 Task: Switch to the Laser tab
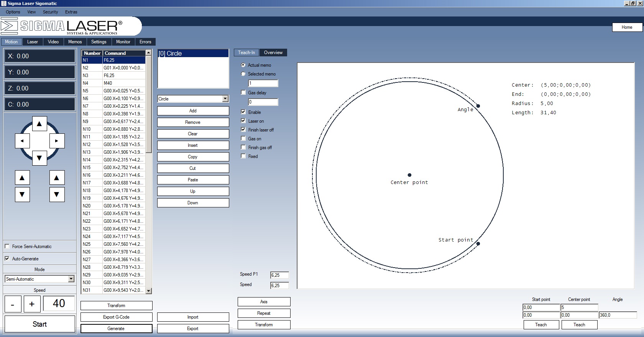pos(33,42)
